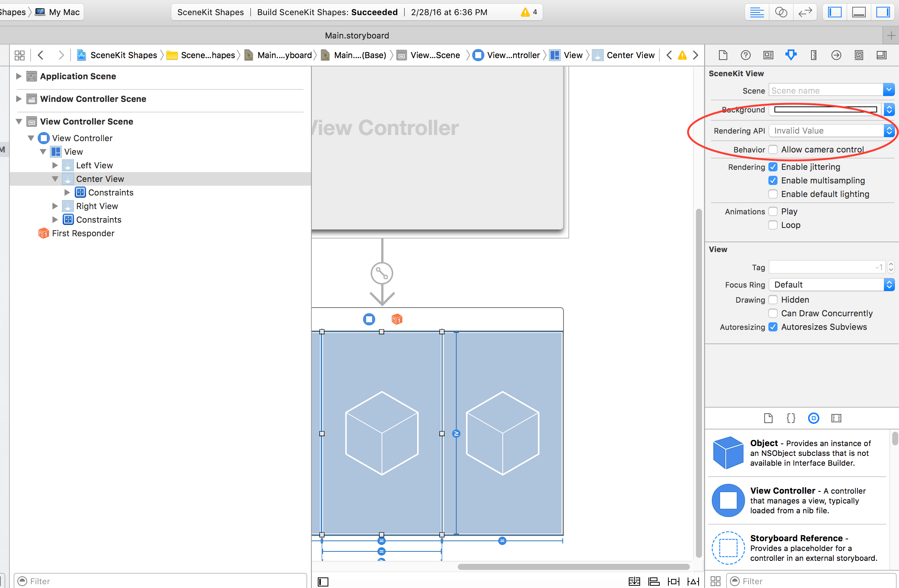This screenshot has width=899, height=588.
Task: Switch to the Assistant editor
Action: tap(781, 12)
